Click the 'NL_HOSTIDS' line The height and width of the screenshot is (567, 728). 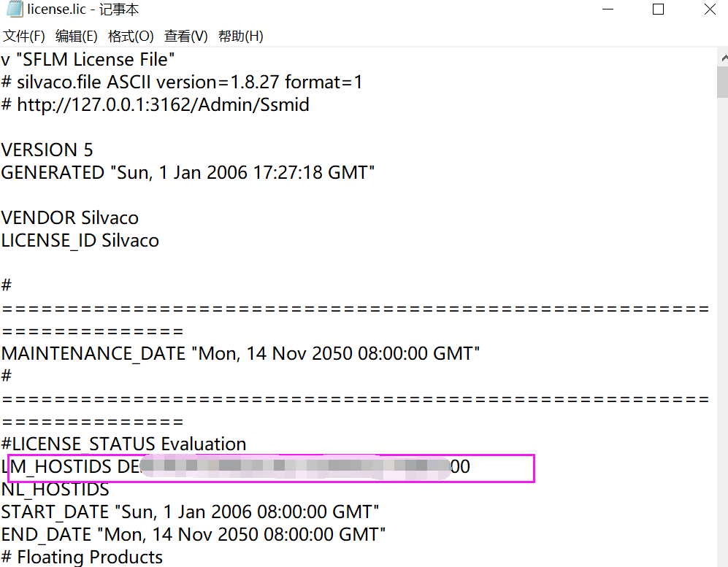(x=55, y=490)
